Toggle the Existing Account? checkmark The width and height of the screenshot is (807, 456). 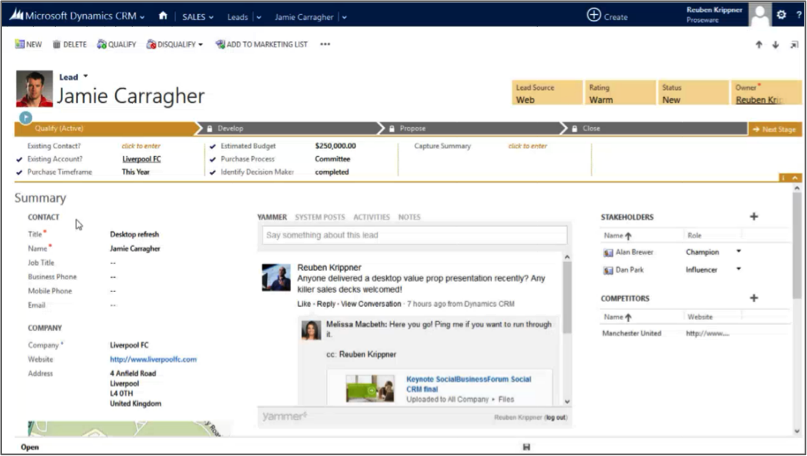pyautogui.click(x=19, y=160)
